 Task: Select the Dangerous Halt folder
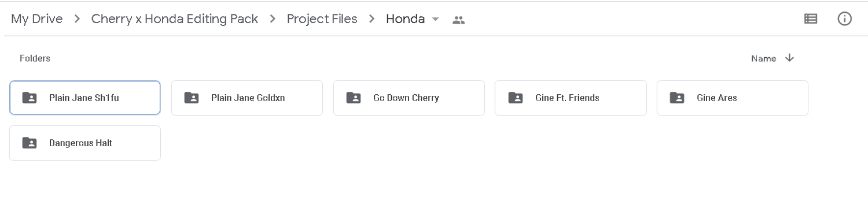[x=85, y=143]
